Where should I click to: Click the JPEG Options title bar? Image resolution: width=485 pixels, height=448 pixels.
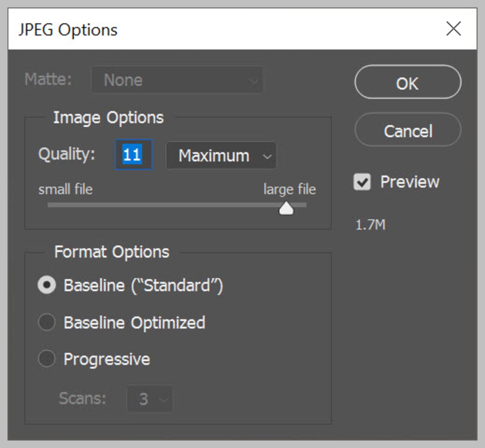click(68, 29)
